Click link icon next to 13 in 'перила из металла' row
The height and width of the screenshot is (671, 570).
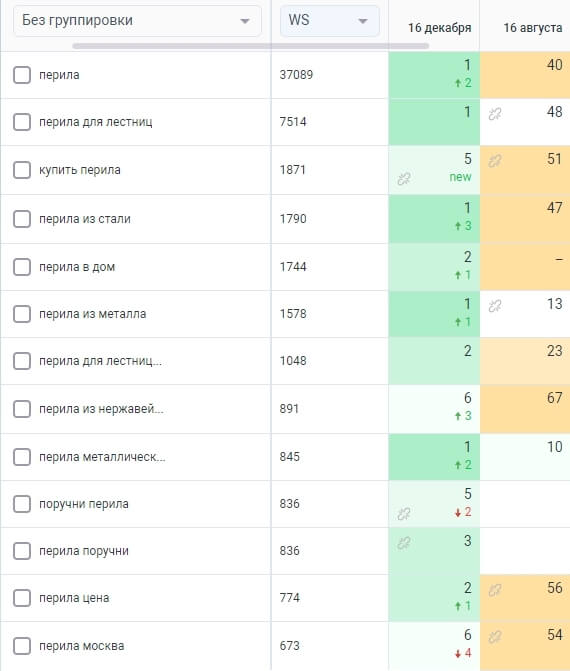pyautogui.click(x=495, y=306)
